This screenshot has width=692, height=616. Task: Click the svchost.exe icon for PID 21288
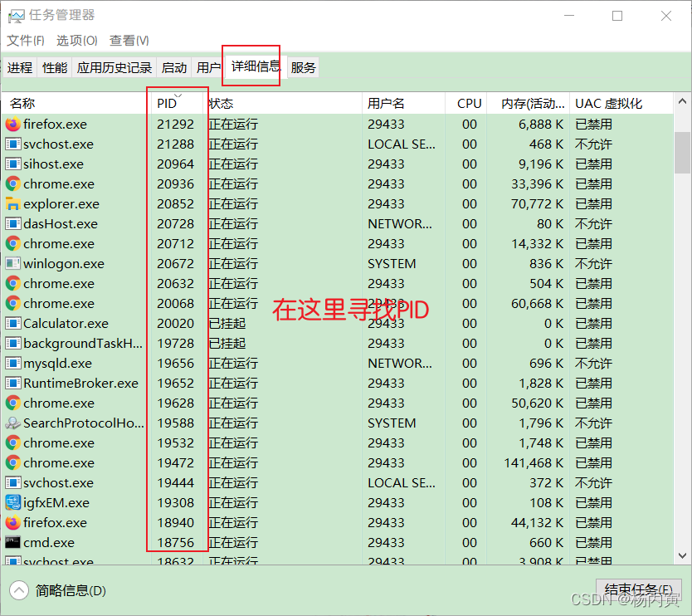pyautogui.click(x=12, y=144)
